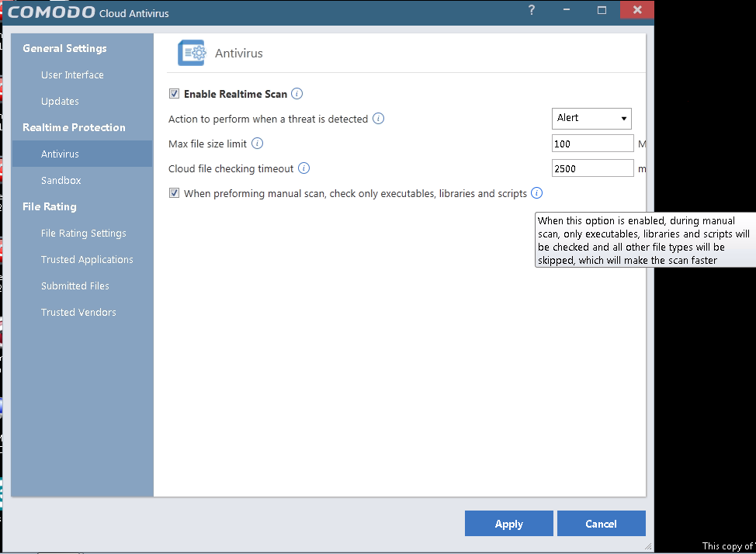Click the manual scan tooltip text

click(x=643, y=240)
